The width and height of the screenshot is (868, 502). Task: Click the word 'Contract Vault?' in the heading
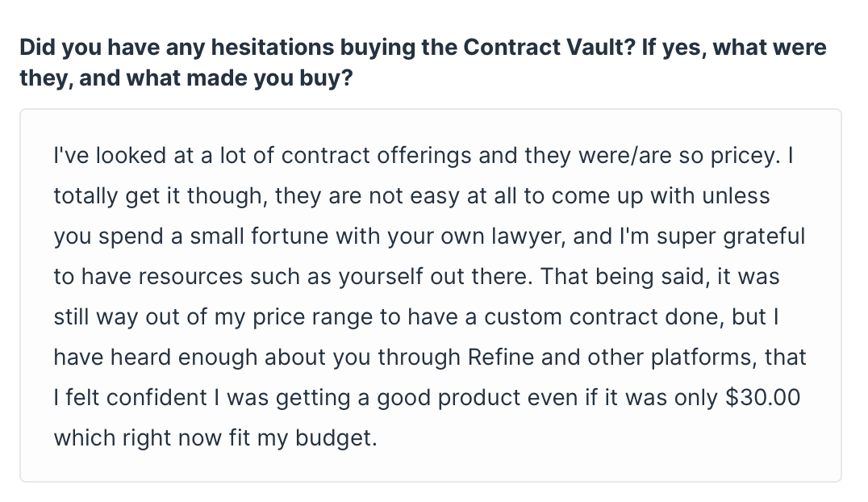tap(549, 47)
